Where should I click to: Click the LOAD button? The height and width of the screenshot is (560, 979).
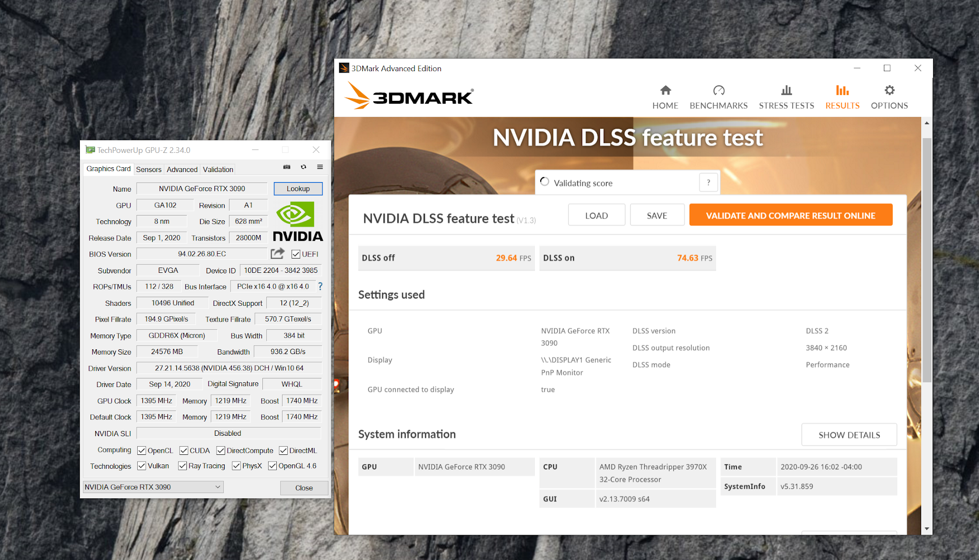(597, 215)
